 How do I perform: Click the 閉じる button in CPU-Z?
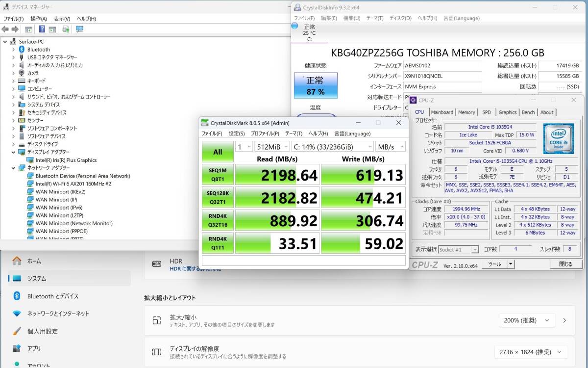pyautogui.click(x=565, y=264)
